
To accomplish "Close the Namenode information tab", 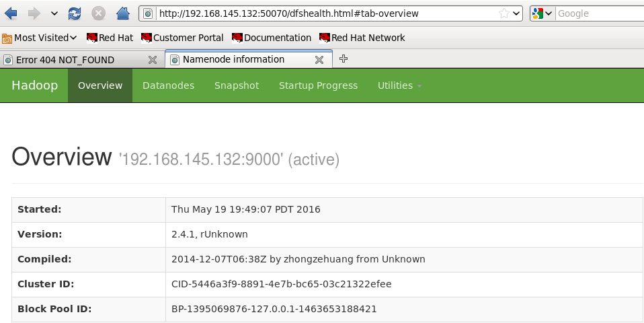I will click(x=319, y=60).
